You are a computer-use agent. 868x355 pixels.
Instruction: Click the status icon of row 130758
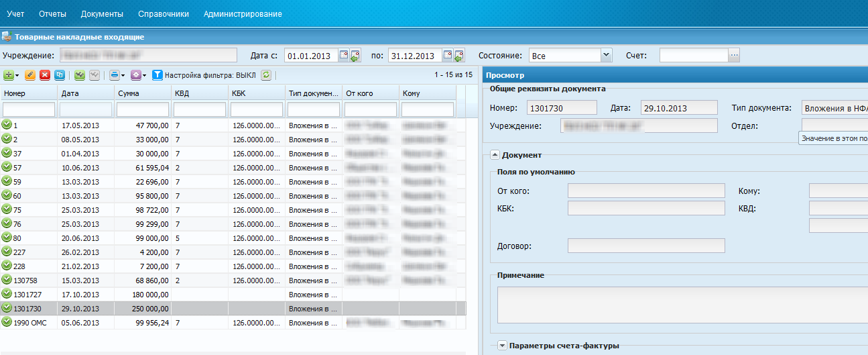(7, 280)
